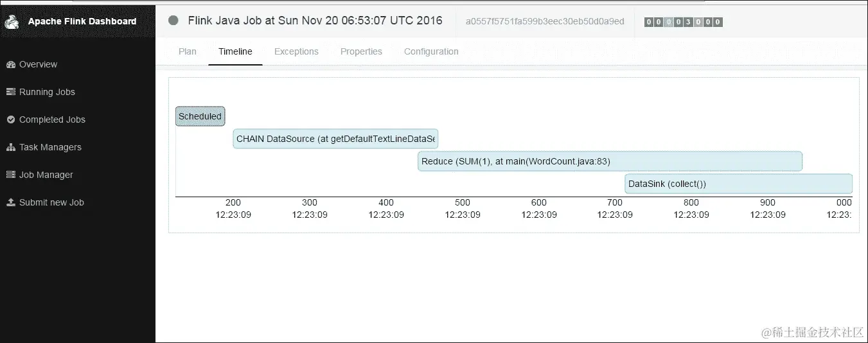Select the CHAIN DataSource timeline bar

tap(335, 139)
